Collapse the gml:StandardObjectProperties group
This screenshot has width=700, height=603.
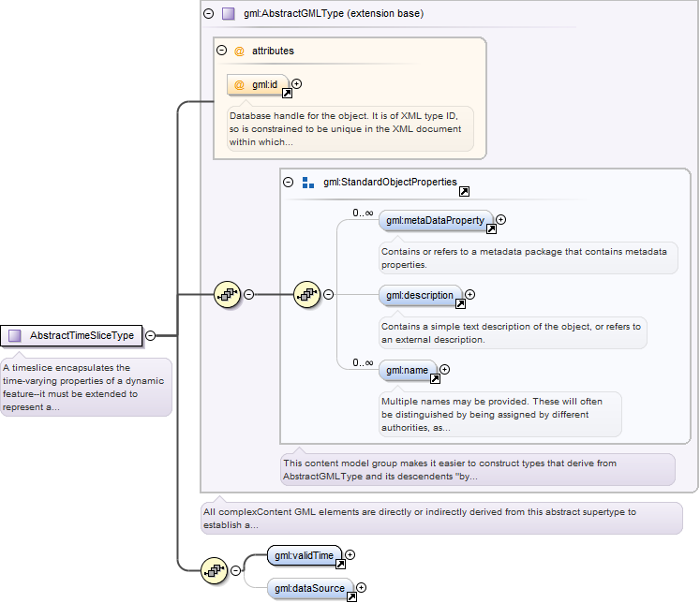289,182
